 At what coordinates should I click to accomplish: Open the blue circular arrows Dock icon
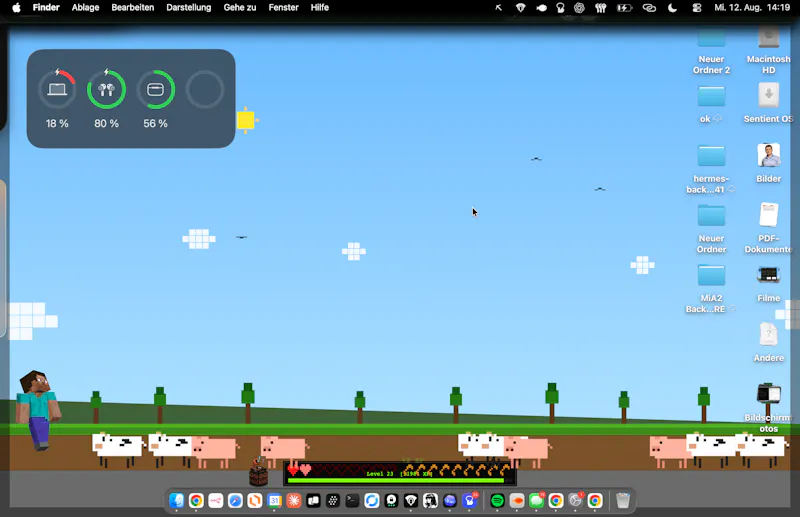click(372, 501)
